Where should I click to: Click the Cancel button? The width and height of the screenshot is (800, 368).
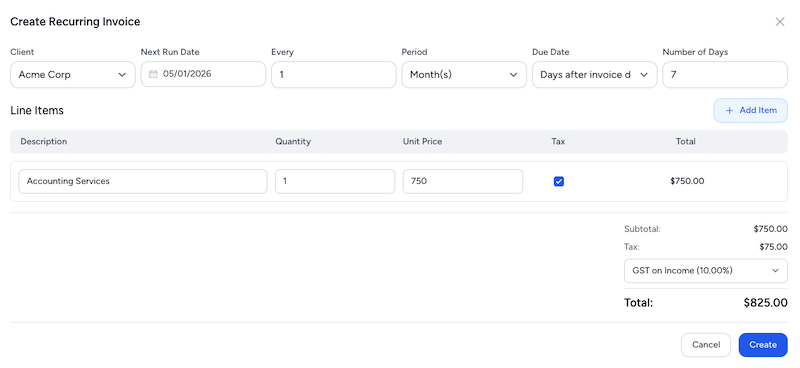point(706,345)
